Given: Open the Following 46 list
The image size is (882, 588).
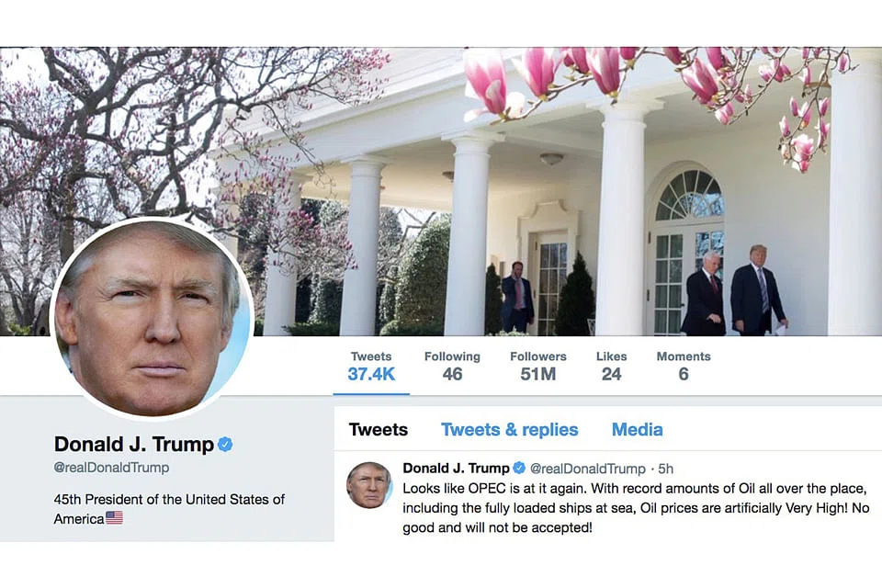Looking at the screenshot, I should [452, 367].
